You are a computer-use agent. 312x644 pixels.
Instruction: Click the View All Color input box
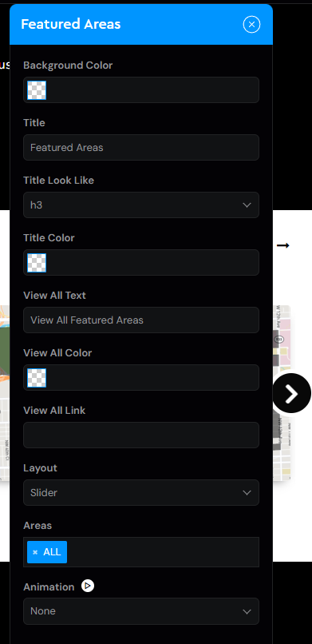[141, 377]
